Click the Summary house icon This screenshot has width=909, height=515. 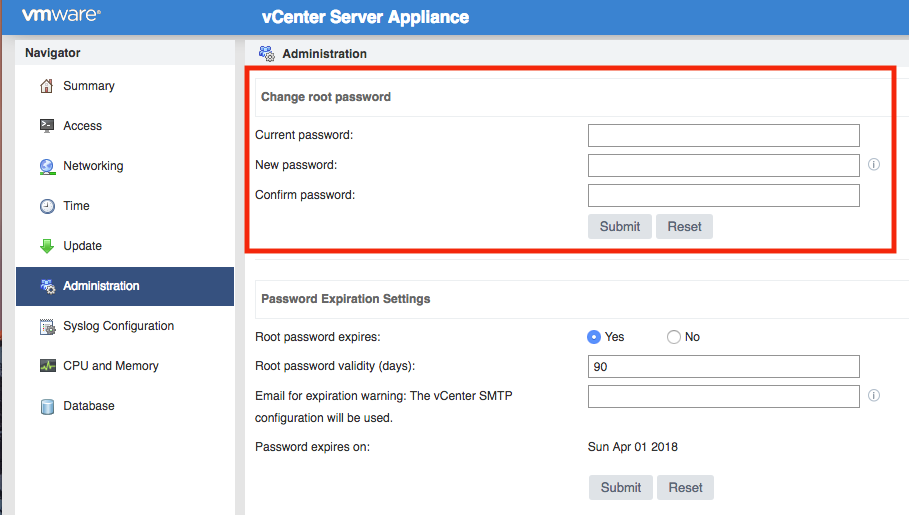[x=46, y=86]
